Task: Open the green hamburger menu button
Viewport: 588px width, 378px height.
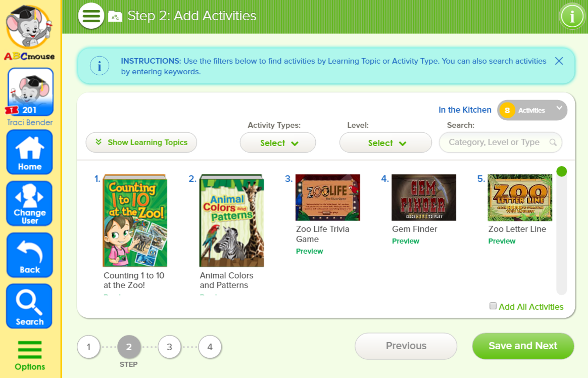Action: click(x=91, y=16)
